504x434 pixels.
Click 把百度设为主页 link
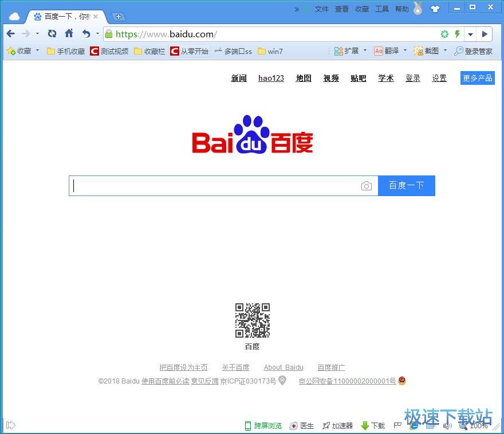(183, 367)
